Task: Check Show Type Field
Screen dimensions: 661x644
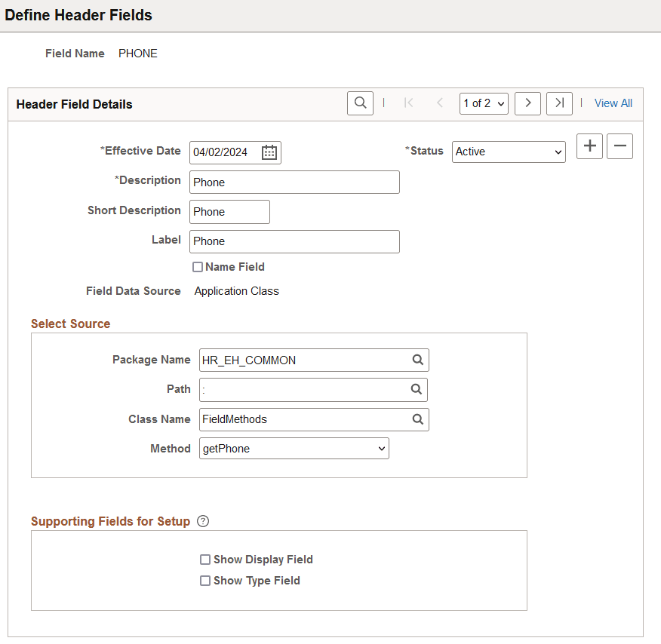Action: tap(205, 581)
